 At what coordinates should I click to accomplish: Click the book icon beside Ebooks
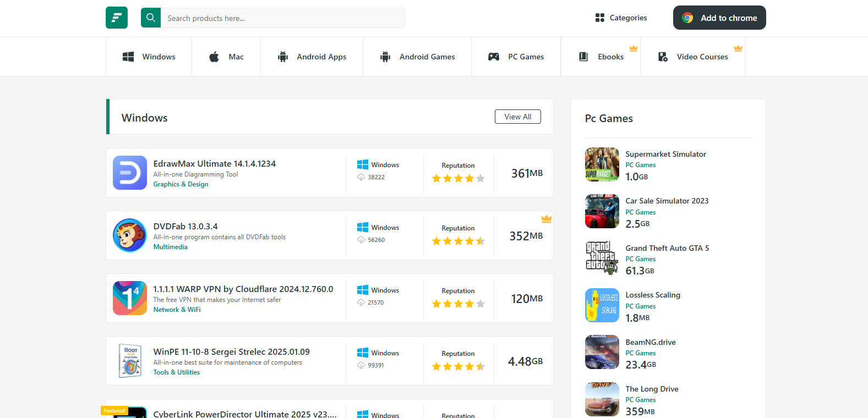[x=583, y=57]
